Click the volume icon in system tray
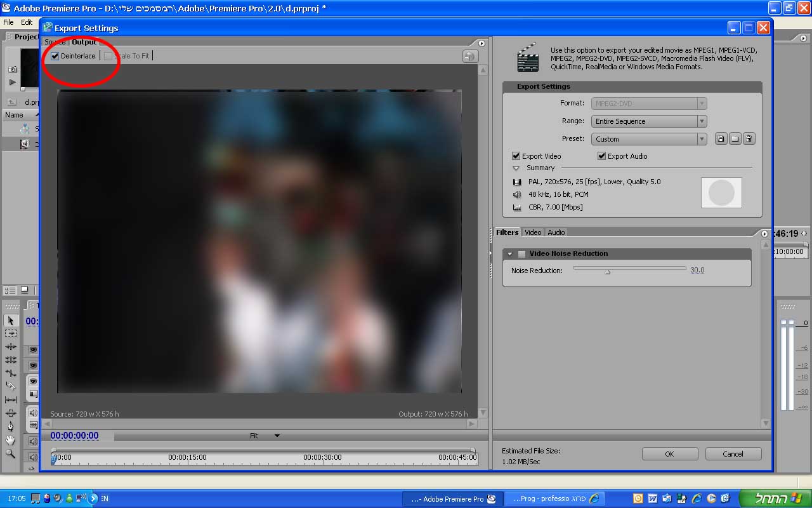Screen dimensions: 812x508 [58, 498]
